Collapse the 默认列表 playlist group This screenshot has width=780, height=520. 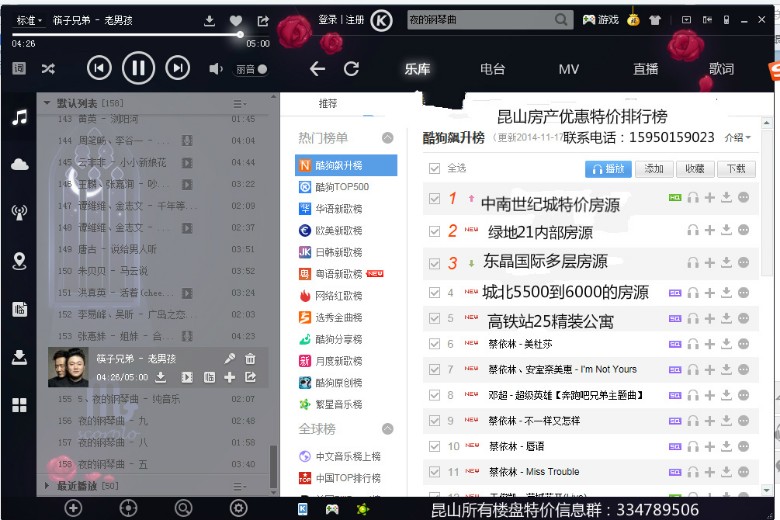pos(47,103)
